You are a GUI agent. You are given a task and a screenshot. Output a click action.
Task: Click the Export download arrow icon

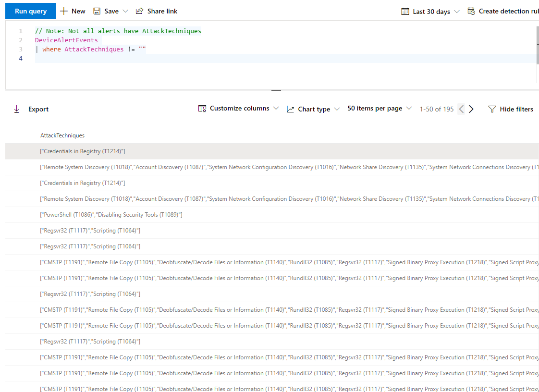[x=17, y=109]
